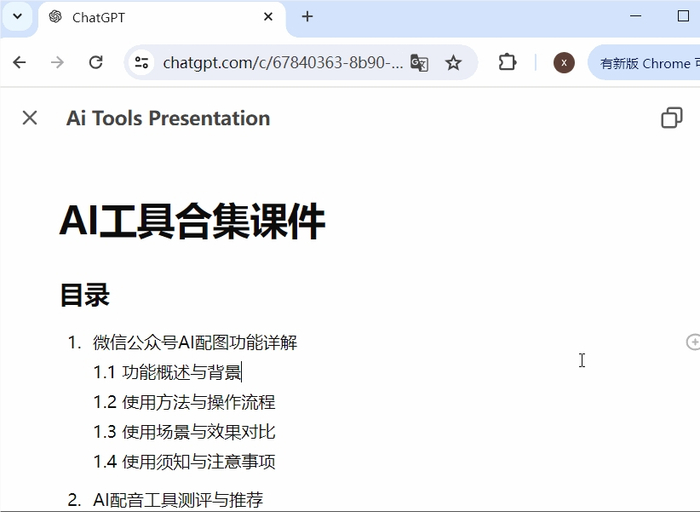
Task: Close the Ai Tools Presentation canvas
Action: 30,118
